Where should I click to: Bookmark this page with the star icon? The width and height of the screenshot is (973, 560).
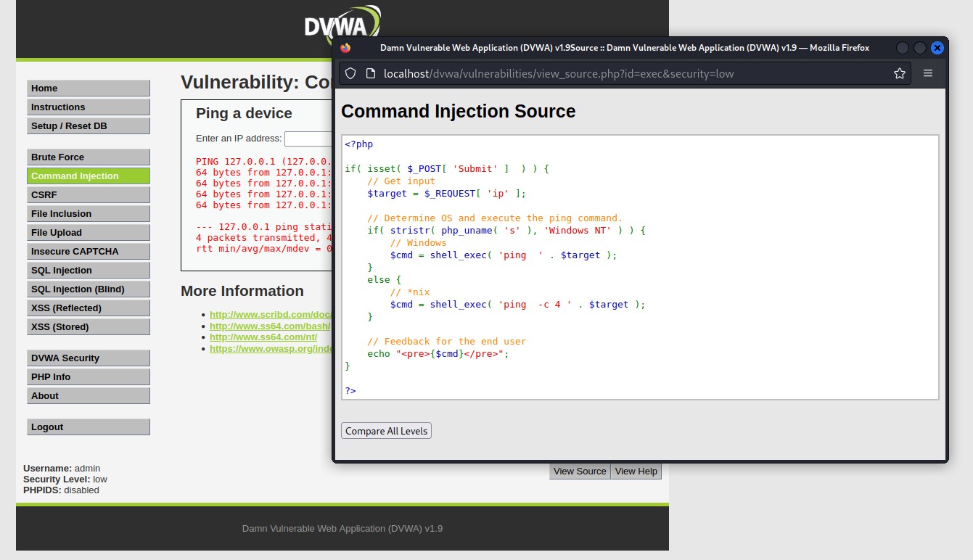click(900, 73)
